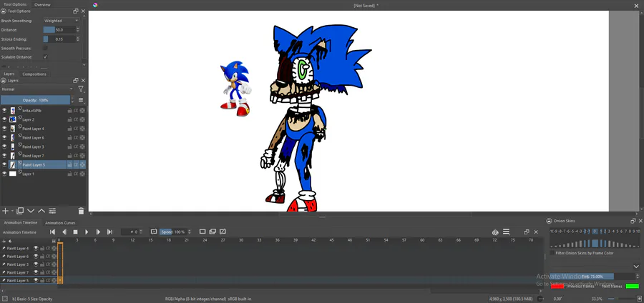644x303 pixels.
Task: Open Layers thumbnail size menu icon
Action: coord(80,99)
